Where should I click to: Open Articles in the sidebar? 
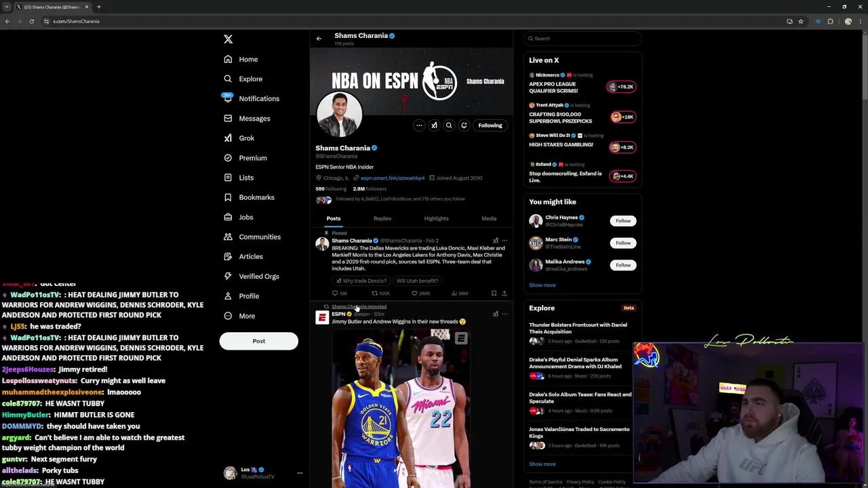tap(243, 256)
